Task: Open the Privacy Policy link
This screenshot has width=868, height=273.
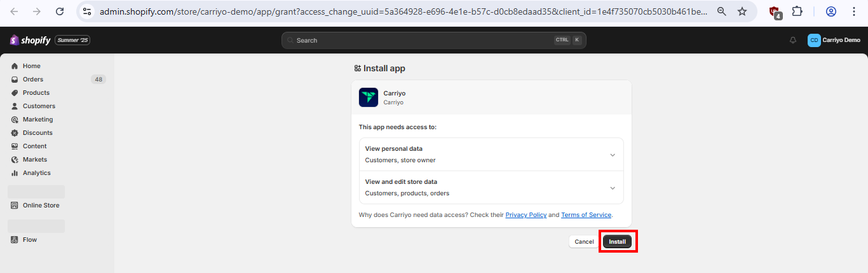Action: (x=526, y=215)
